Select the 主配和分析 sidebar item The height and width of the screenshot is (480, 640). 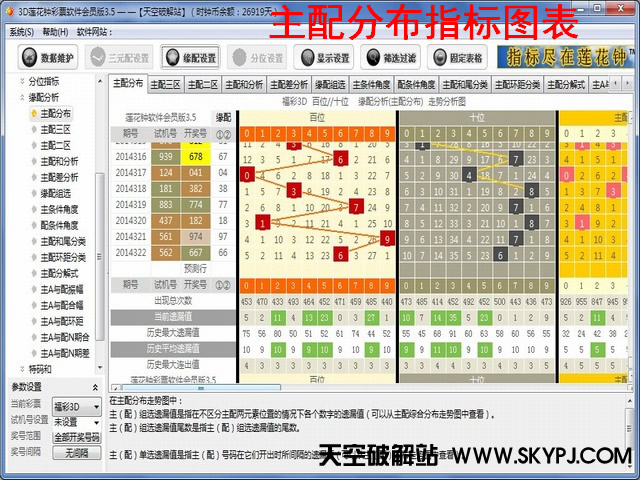pos(58,161)
